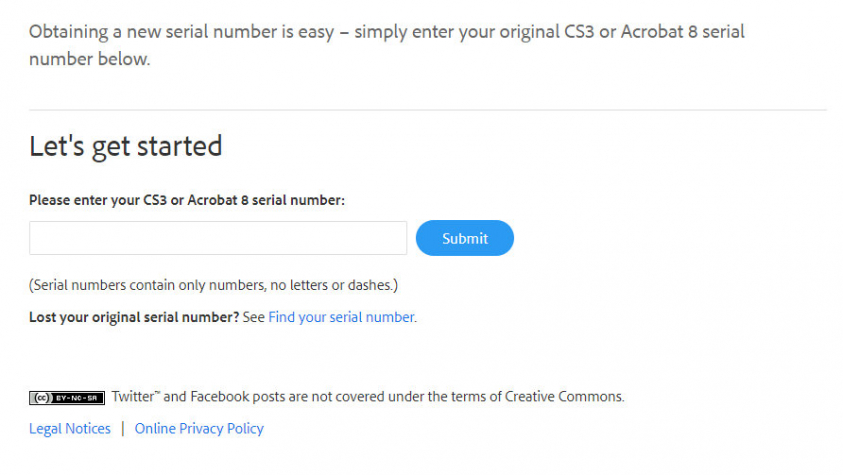Viewport: 843px width, 475px height.
Task: Click the Creative Commons BY-NC-SA license badge
Action: (67, 397)
